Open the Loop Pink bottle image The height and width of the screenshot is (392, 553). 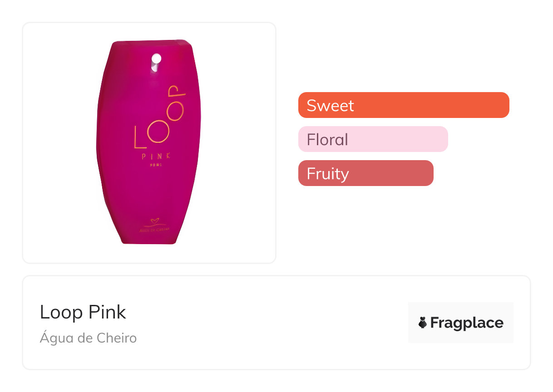pyautogui.click(x=149, y=142)
